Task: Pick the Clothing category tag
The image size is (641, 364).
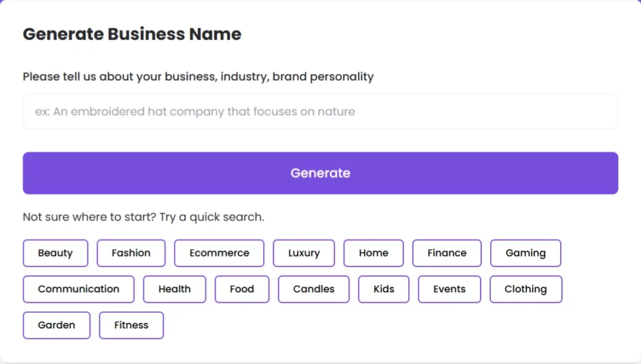Action: [525, 289]
